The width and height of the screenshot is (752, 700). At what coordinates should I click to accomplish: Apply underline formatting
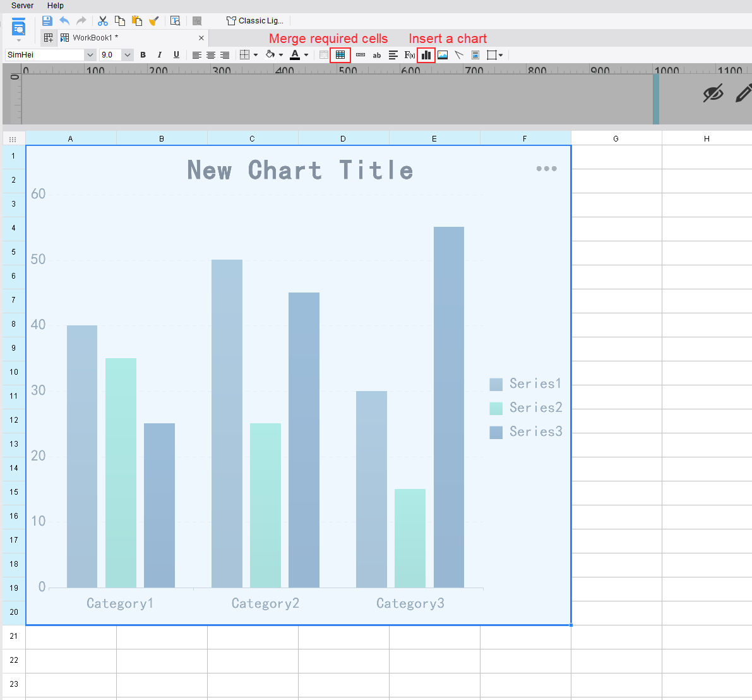coord(177,55)
